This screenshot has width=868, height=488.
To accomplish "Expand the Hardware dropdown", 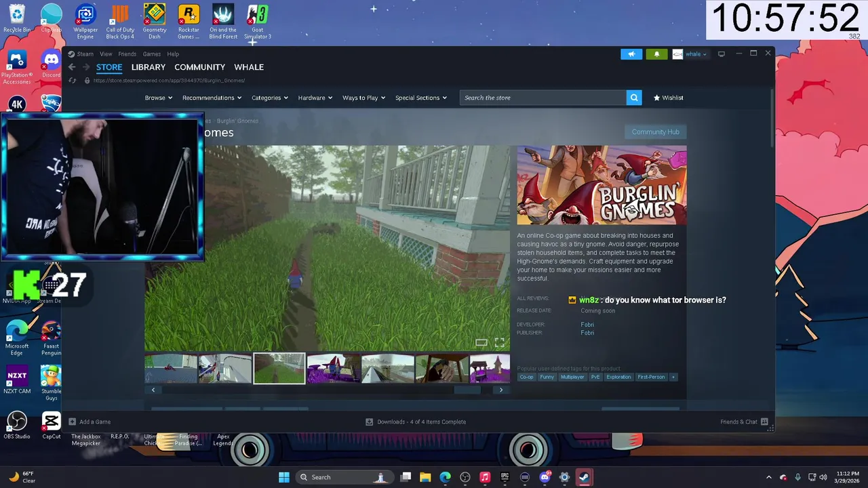I will tap(315, 98).
